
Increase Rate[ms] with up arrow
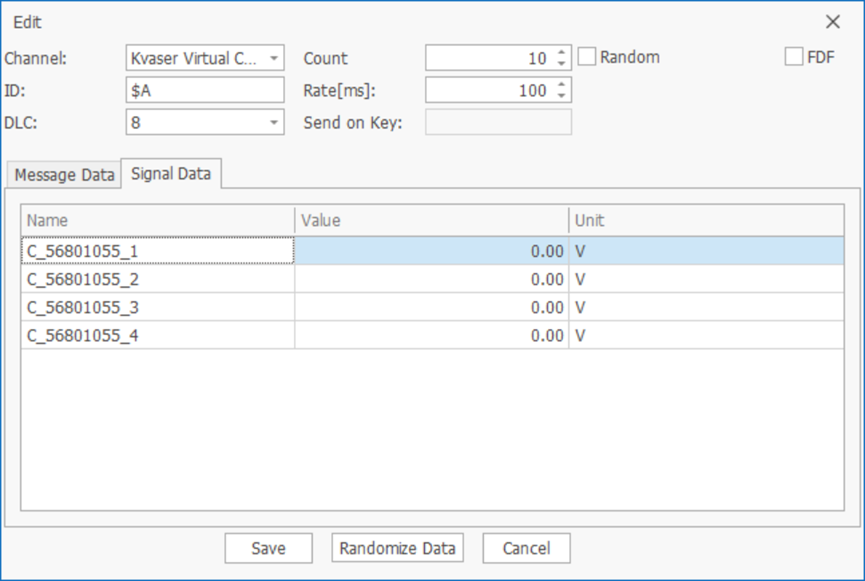(561, 85)
